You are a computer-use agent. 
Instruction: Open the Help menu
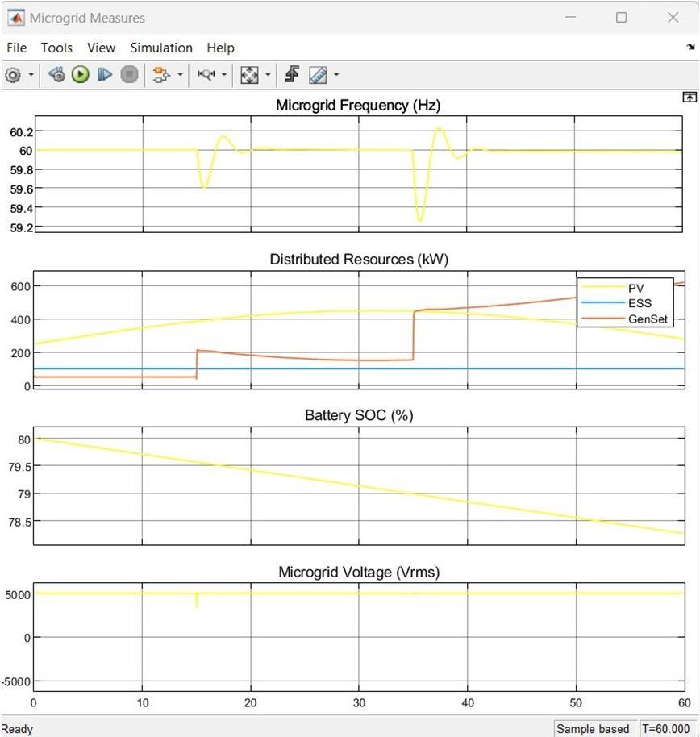click(x=220, y=48)
